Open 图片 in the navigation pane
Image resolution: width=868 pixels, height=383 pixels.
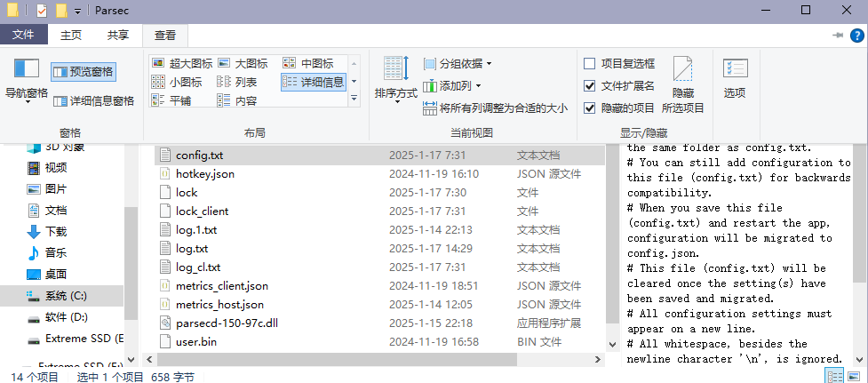[x=55, y=189]
